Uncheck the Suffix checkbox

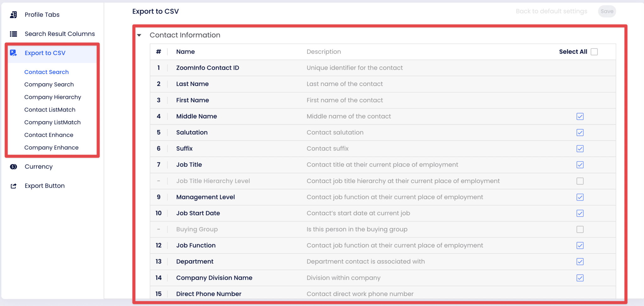(x=580, y=149)
